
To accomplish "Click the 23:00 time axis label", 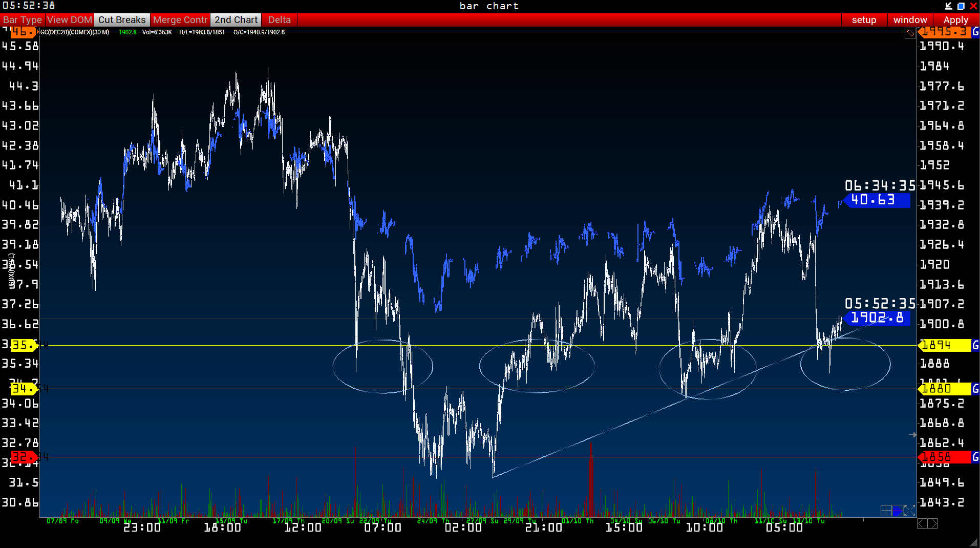I will click(142, 528).
